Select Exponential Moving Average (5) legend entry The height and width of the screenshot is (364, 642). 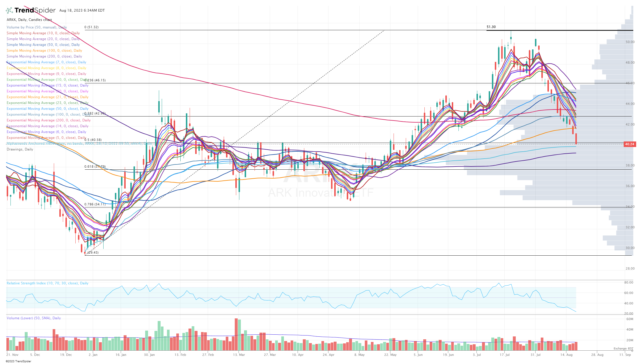coord(46,138)
